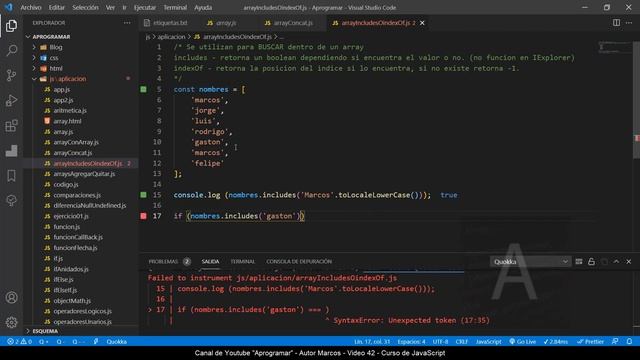Screen dimensions: 640x360
Task: Open the Ver menu
Action: (110, 7)
